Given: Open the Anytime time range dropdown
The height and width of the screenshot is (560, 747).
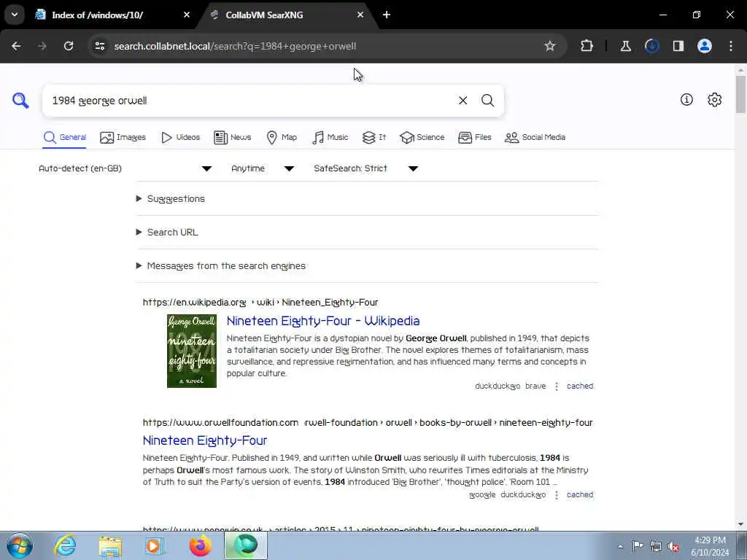Looking at the screenshot, I should (263, 168).
